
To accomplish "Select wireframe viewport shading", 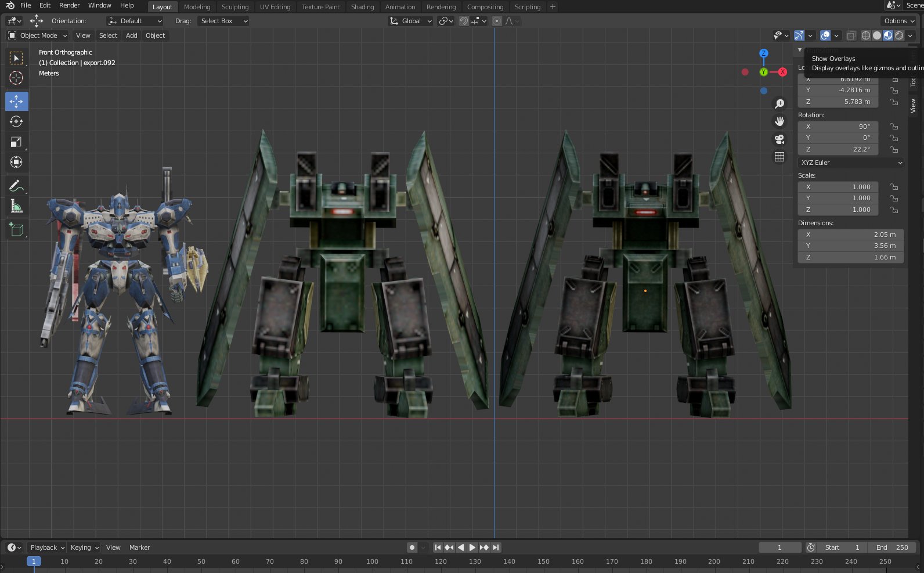I will (865, 35).
